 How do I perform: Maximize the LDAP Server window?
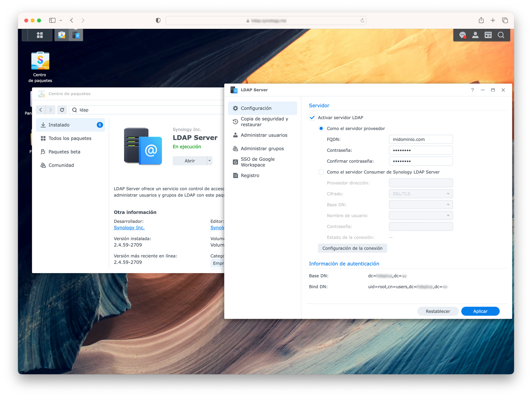(493, 90)
